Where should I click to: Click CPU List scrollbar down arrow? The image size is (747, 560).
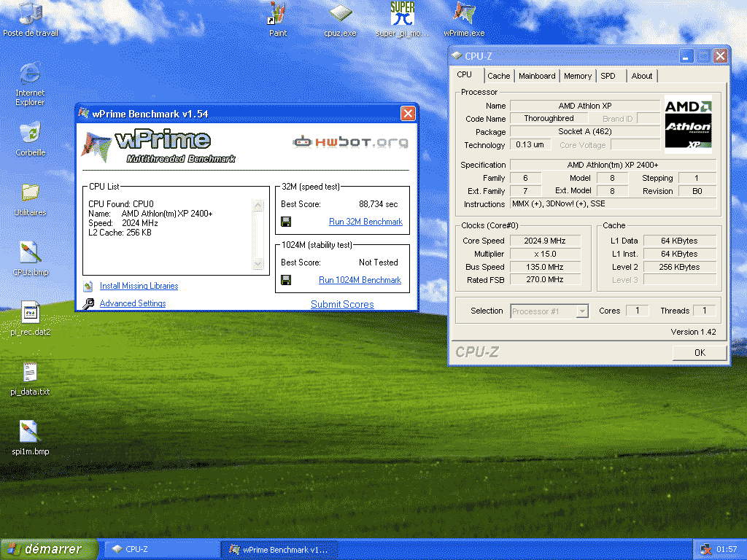(258, 262)
